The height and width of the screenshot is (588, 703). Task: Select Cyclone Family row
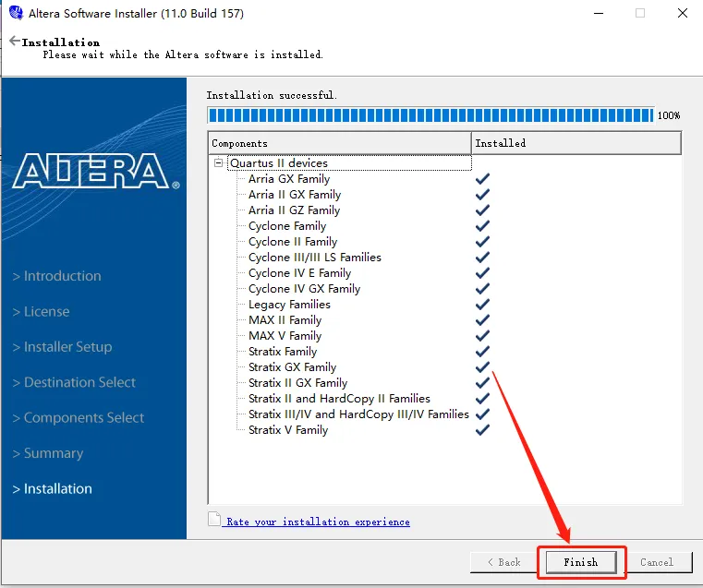pos(287,226)
